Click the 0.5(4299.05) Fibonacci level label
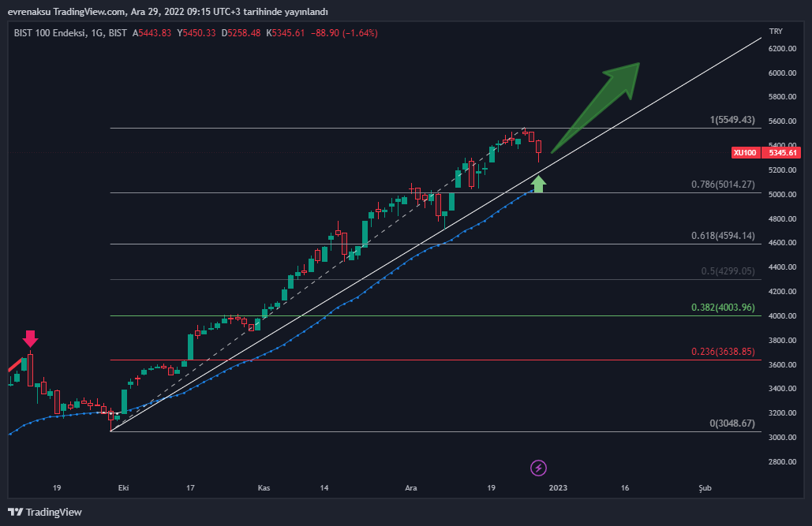The image size is (812, 526). (x=728, y=271)
